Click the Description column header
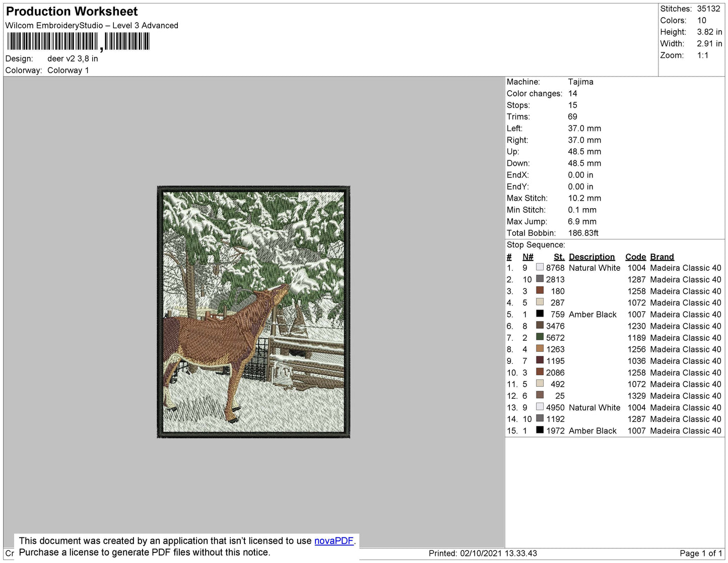 tap(591, 257)
